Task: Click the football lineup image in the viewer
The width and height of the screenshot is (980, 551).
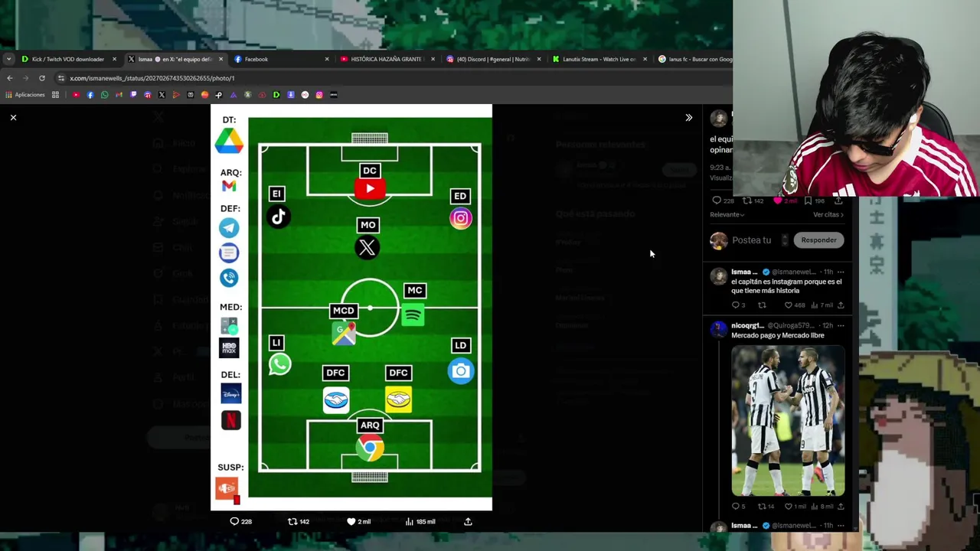Action: tap(351, 308)
